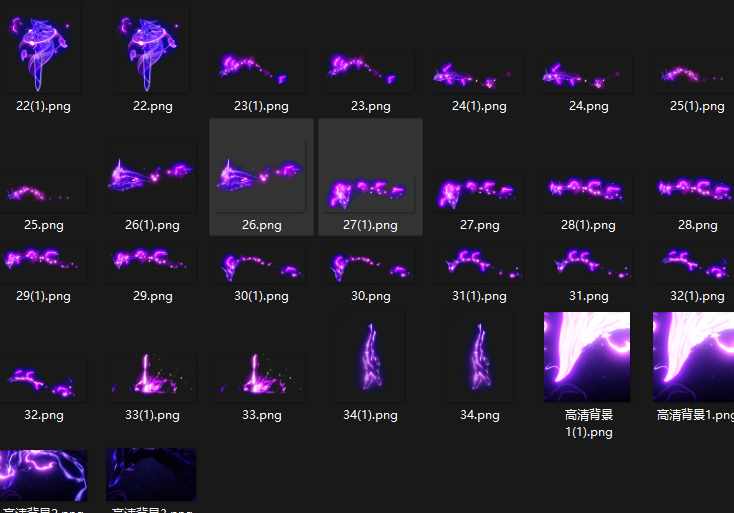Select the 高清背景1.png background thumbnail
Image resolution: width=734 pixels, height=513 pixels.
point(693,357)
